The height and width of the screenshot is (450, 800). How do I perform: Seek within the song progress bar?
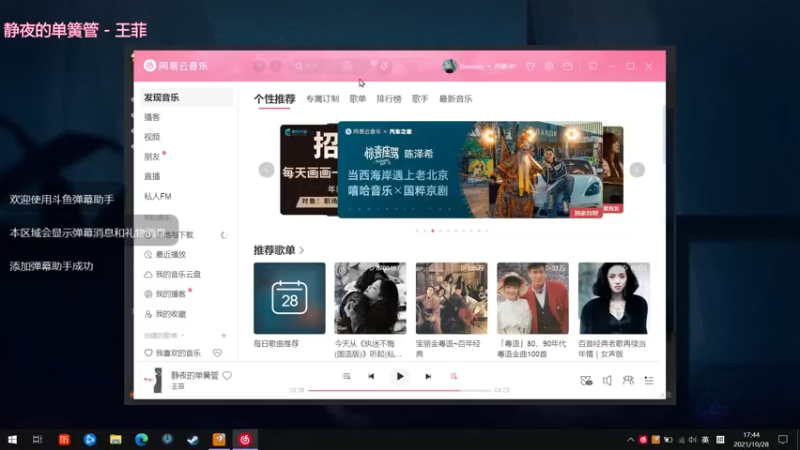tap(400, 390)
